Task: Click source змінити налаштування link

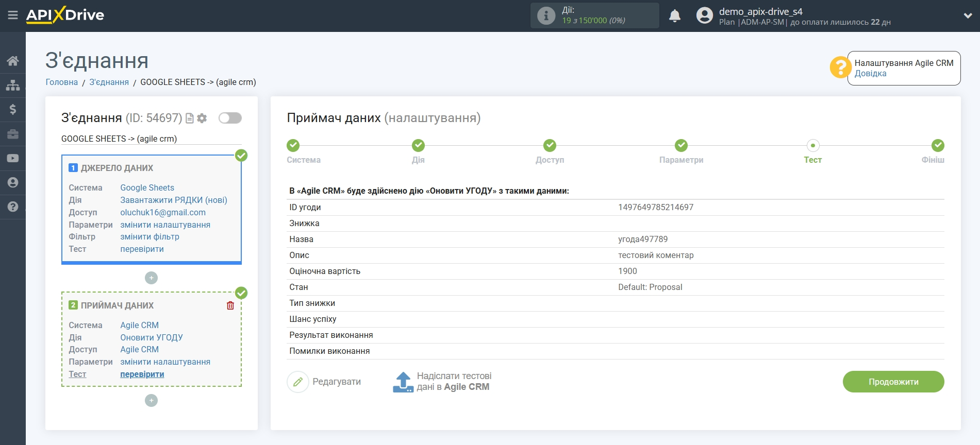Action: click(x=165, y=225)
